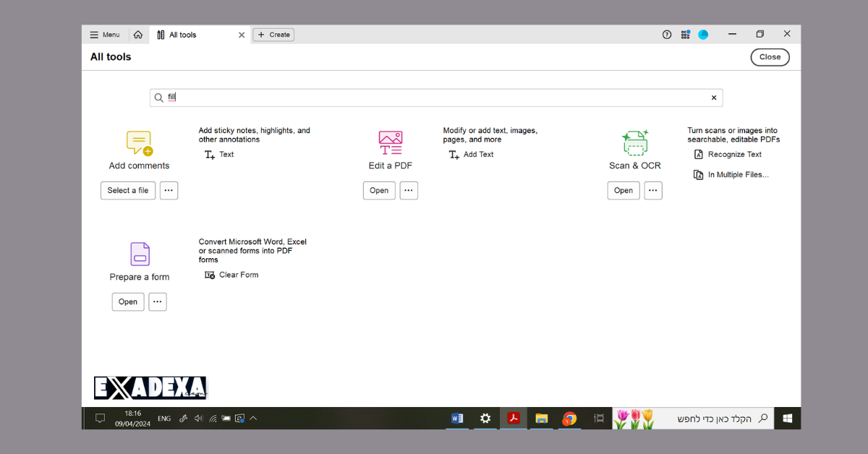Select Add Text under Edit a PDF

click(477, 154)
